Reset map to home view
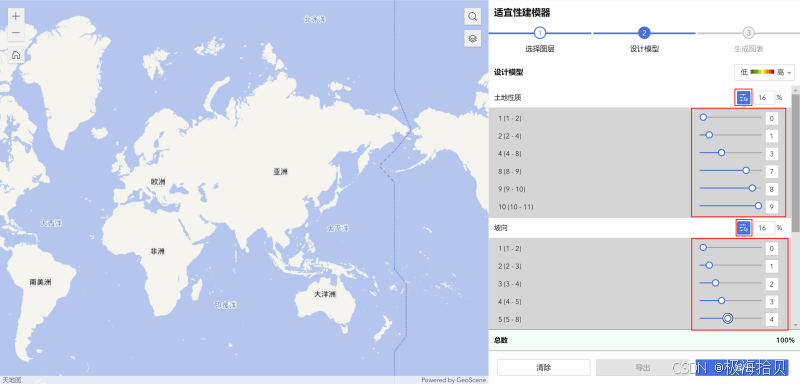The height and width of the screenshot is (384, 800). (x=16, y=55)
